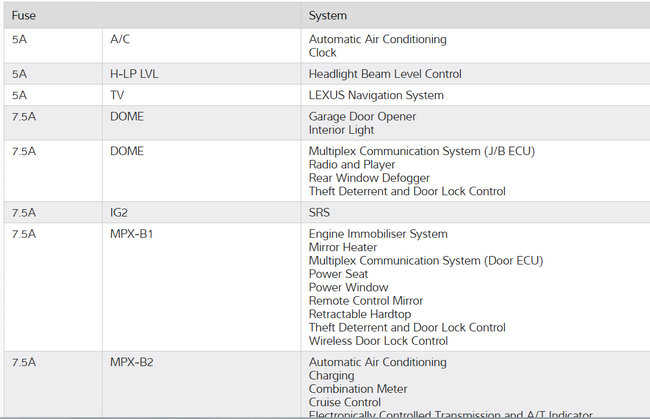Select the Radio and Player entry
The width and height of the screenshot is (650, 419).
click(352, 165)
